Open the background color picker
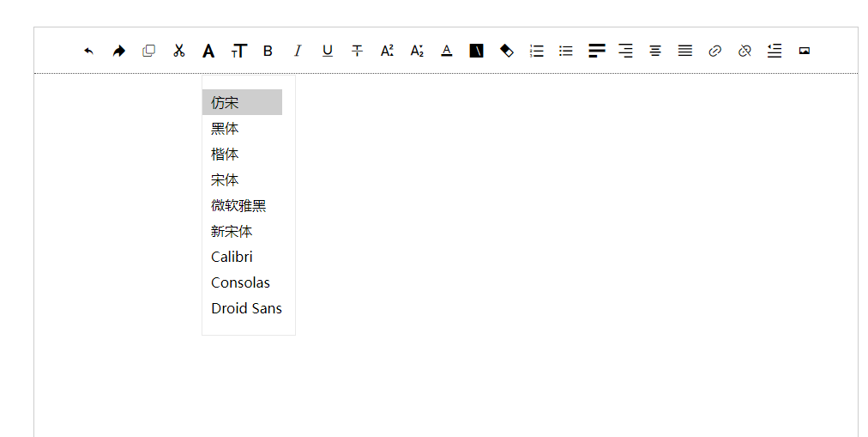This screenshot has width=868, height=437. (x=476, y=51)
